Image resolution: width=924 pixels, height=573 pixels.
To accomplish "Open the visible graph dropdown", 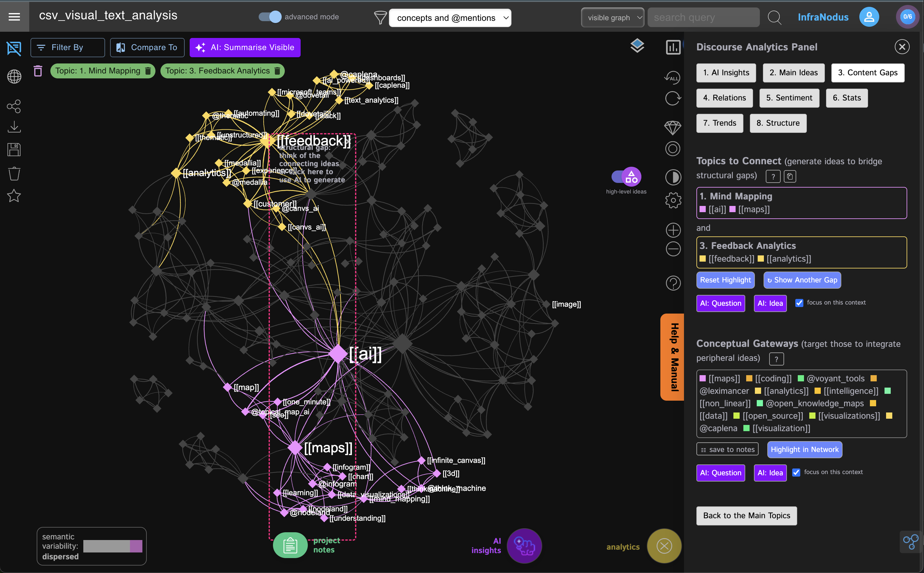I will point(612,17).
